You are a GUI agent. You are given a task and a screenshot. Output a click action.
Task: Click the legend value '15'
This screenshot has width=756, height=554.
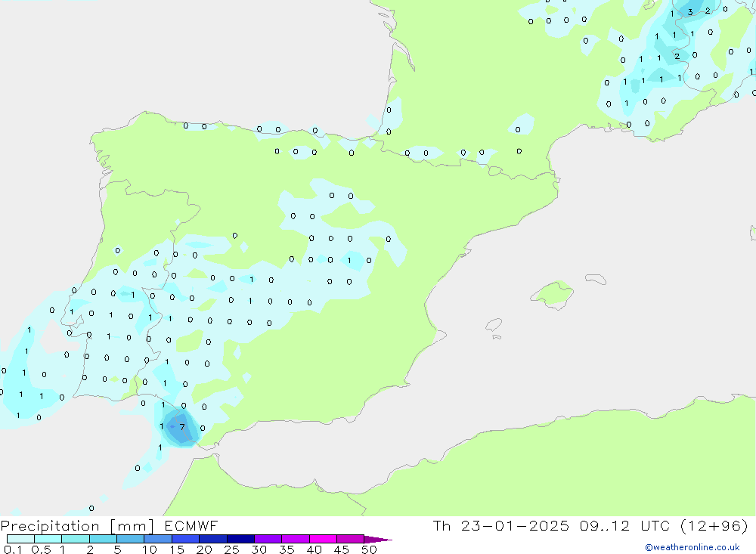[177, 549]
